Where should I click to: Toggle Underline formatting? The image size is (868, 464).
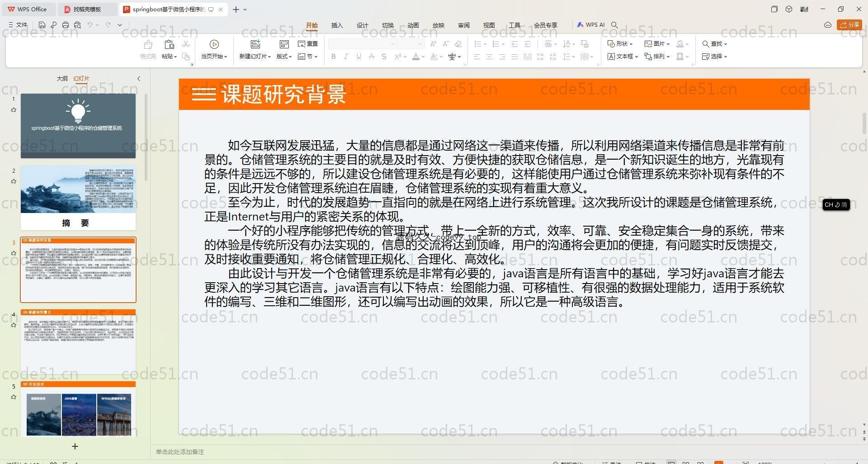[x=359, y=57]
